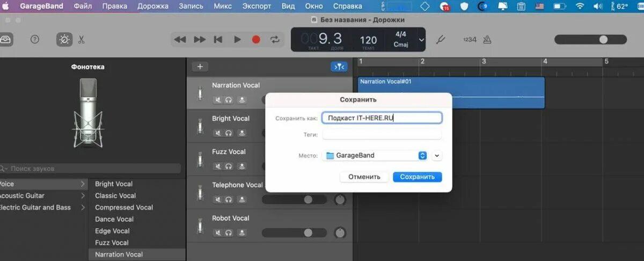Viewport: 644px width, 261px height.
Task: Click the Narration Vocal track microphone icon
Action: (x=200, y=93)
